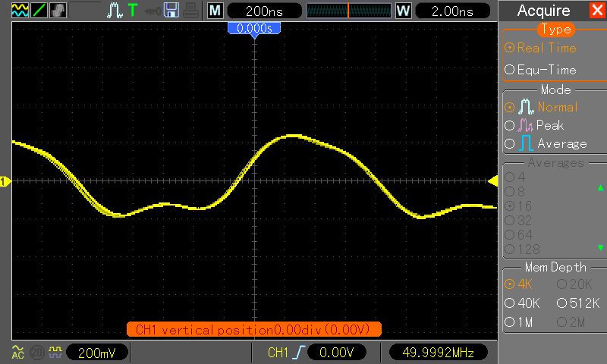Click the 200mV vertical scale value

click(97, 353)
